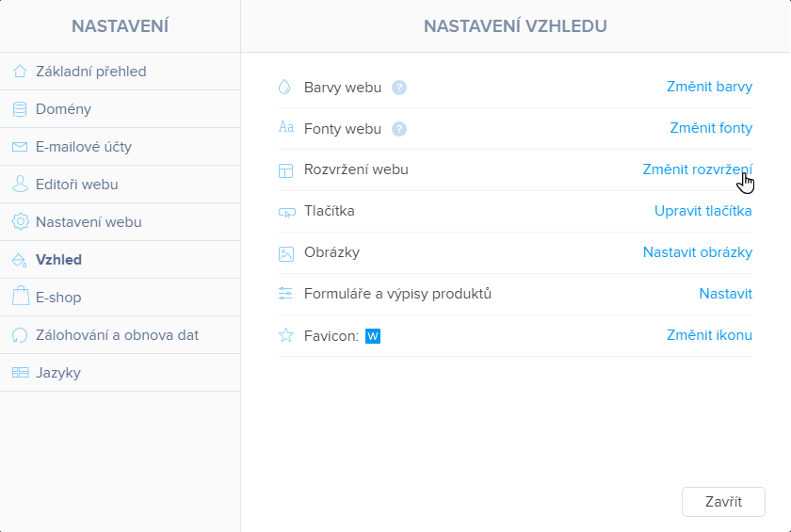The height and width of the screenshot is (532, 791).
Task: Click the envelope icon for E-mailové účty
Action: click(x=20, y=147)
